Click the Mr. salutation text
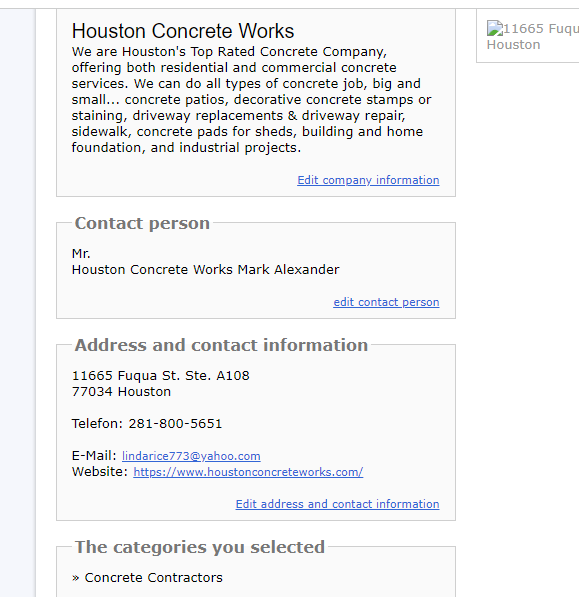Image resolution: width=579 pixels, height=597 pixels. coord(81,254)
